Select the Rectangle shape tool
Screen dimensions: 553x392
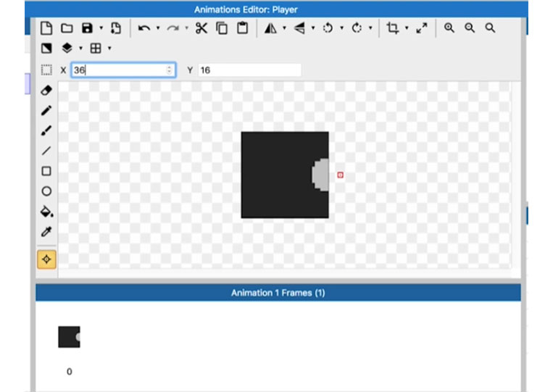(x=46, y=171)
